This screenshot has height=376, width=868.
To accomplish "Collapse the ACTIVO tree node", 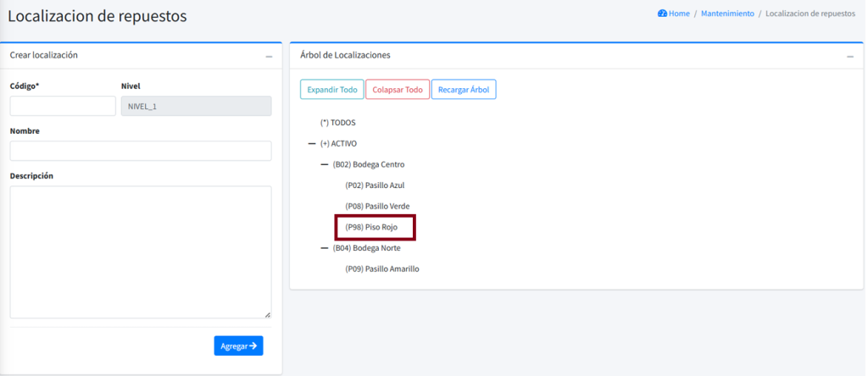I will (313, 144).
